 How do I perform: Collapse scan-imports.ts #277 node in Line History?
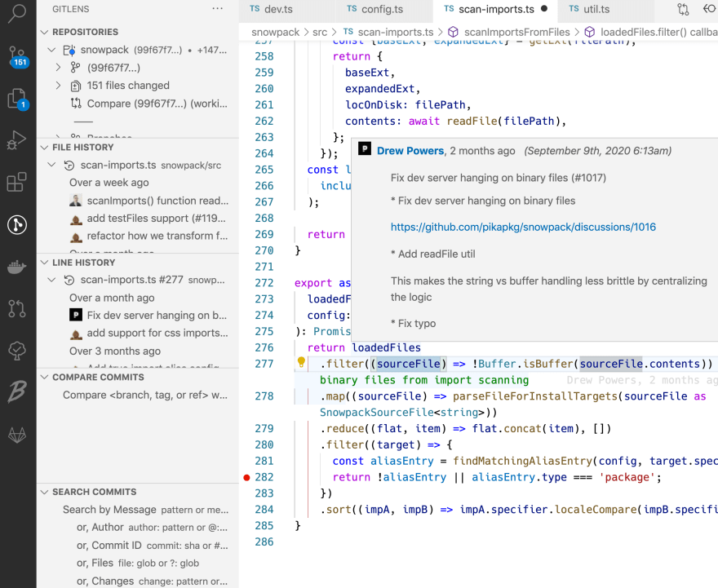pos(51,280)
